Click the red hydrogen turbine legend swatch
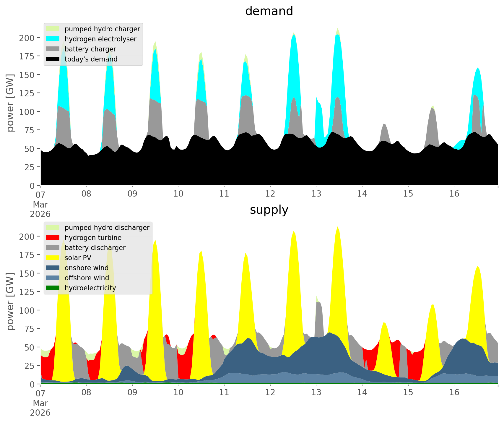 click(53, 238)
